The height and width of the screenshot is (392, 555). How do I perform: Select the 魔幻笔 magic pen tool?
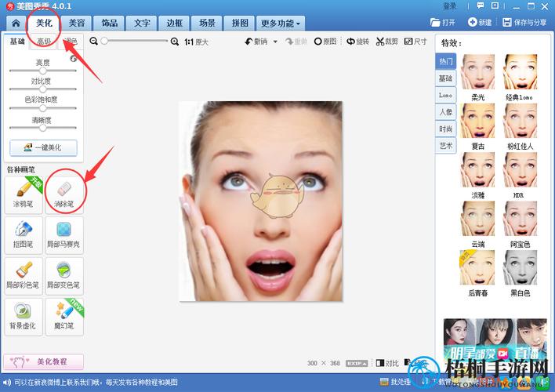64,317
